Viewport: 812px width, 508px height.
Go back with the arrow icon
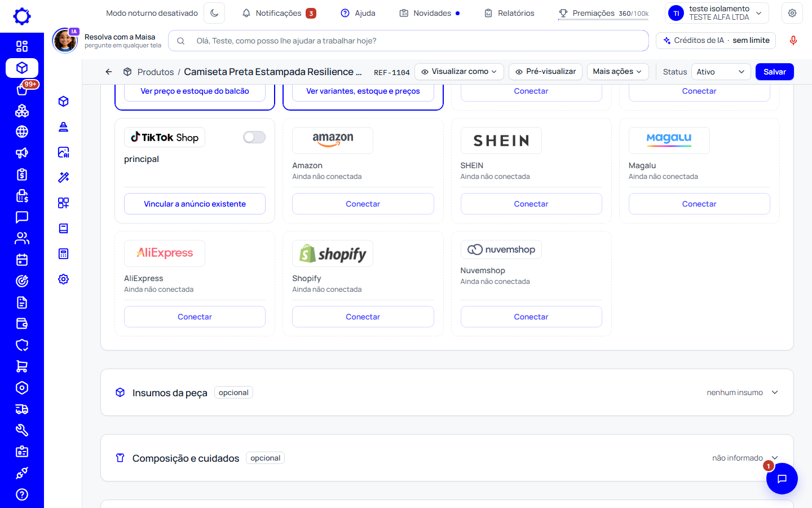pyautogui.click(x=109, y=72)
